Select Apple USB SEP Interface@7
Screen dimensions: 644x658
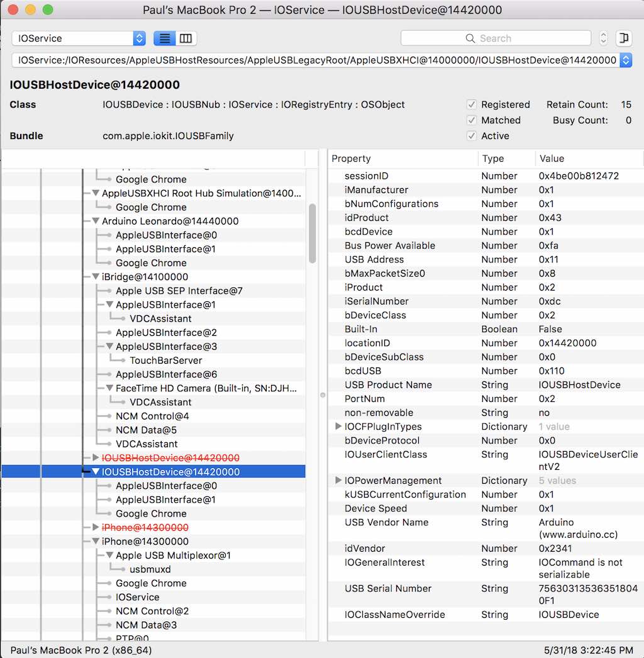click(179, 291)
